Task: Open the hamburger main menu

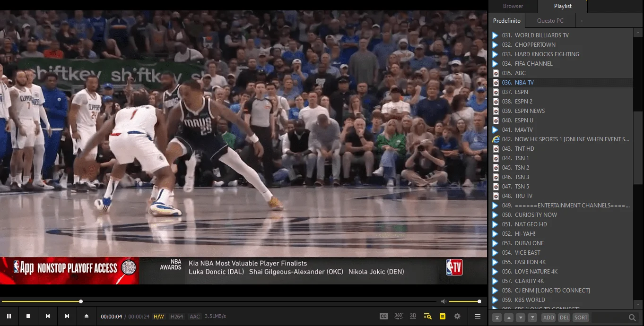Action: point(478,316)
